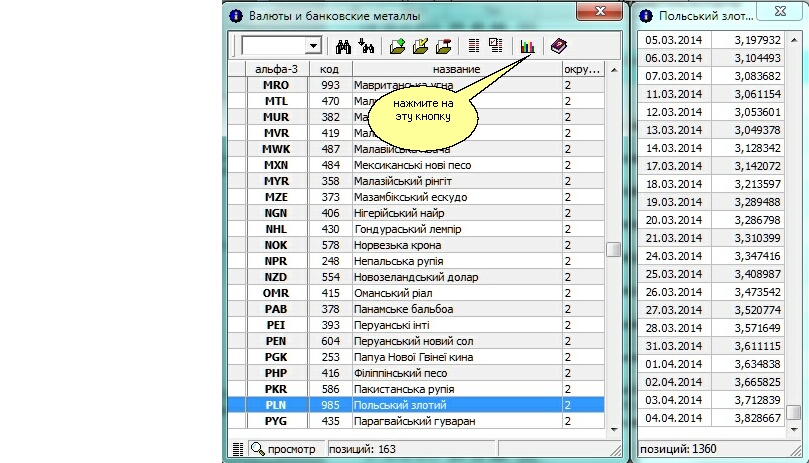809x463 pixels.
Task: Select the 05.03.2014 rate row
Action: (x=711, y=40)
